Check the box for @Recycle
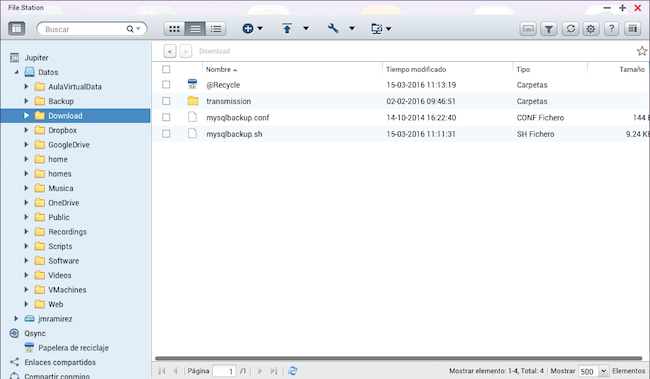This screenshot has width=650, height=379. 166,85
